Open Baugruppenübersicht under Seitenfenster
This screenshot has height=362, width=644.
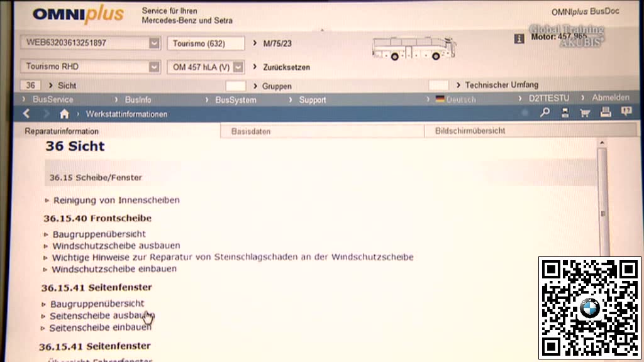(97, 304)
